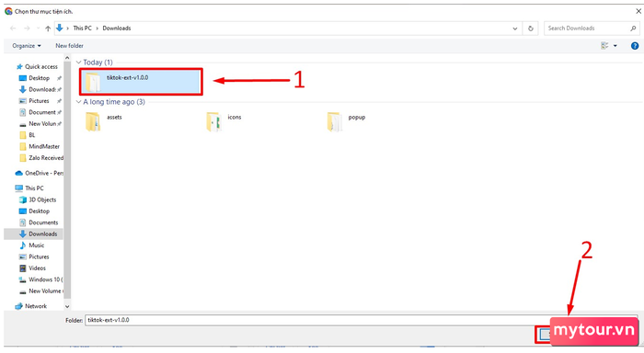Open Desktop under This PC
This screenshot has height=353, width=644.
(x=35, y=211)
